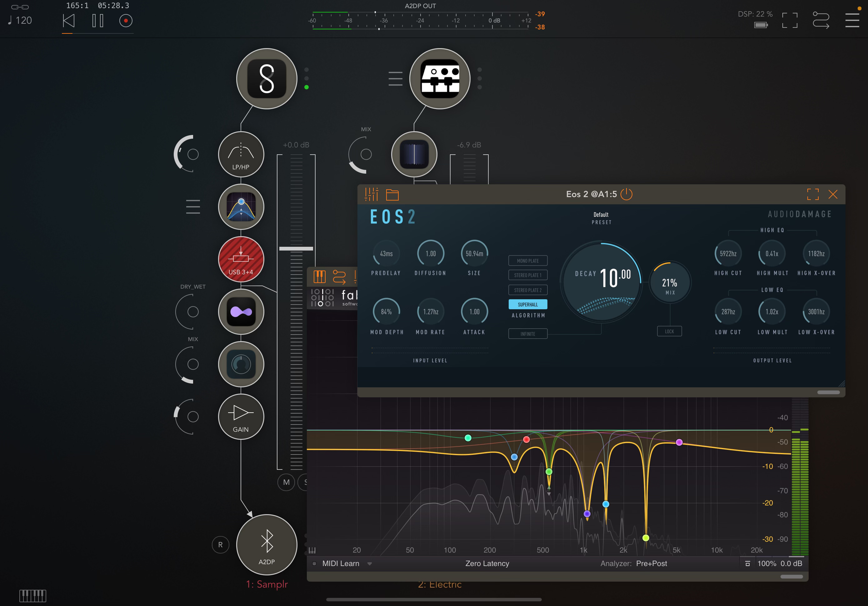Image resolution: width=868 pixels, height=606 pixels.
Task: Open the dark knob effect node
Action: coord(241,365)
